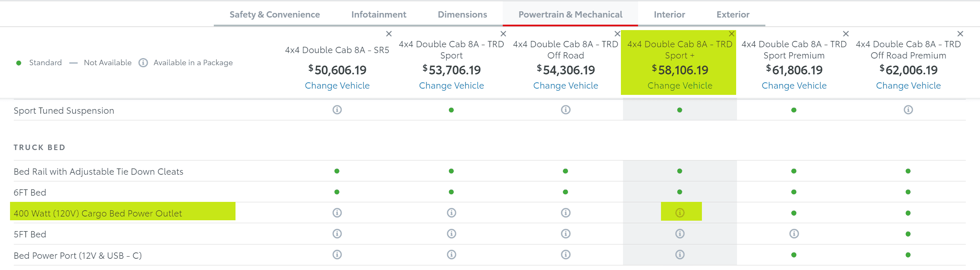The image size is (980, 270).
Task: Open Bed Power Port info for TRD Sport
Action: 451,255
